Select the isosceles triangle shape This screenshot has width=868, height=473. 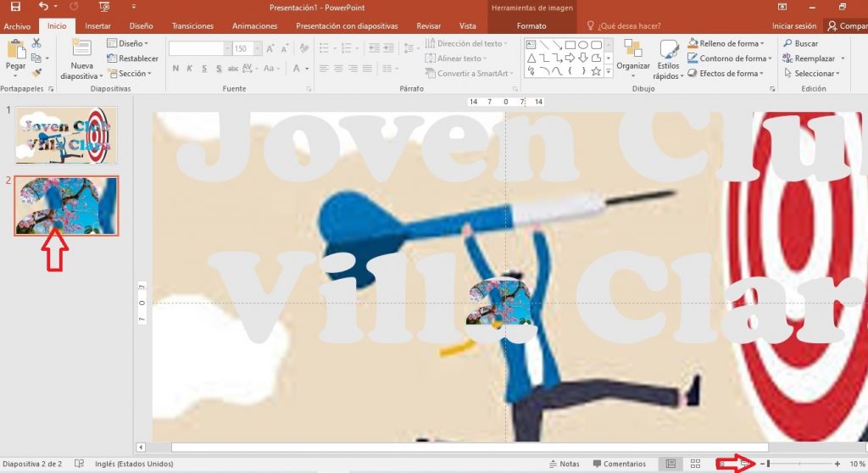[531, 58]
